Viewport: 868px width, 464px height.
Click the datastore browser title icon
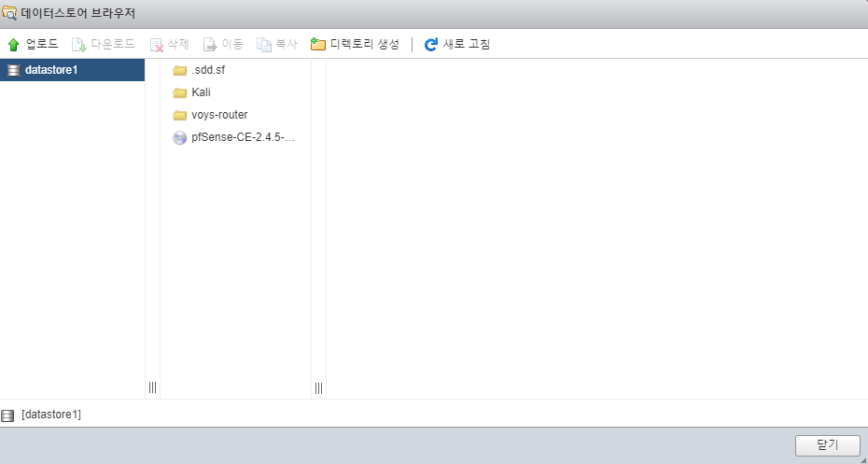click(x=9, y=13)
